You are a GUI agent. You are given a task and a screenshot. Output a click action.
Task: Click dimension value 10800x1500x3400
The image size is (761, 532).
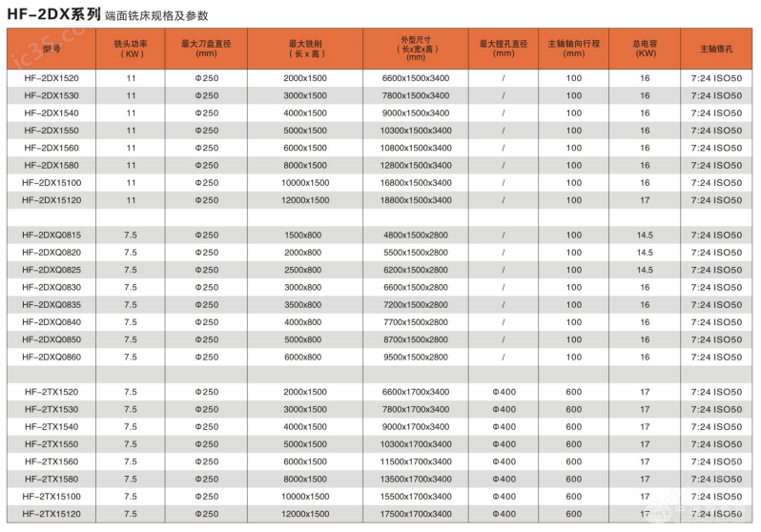tap(416, 148)
